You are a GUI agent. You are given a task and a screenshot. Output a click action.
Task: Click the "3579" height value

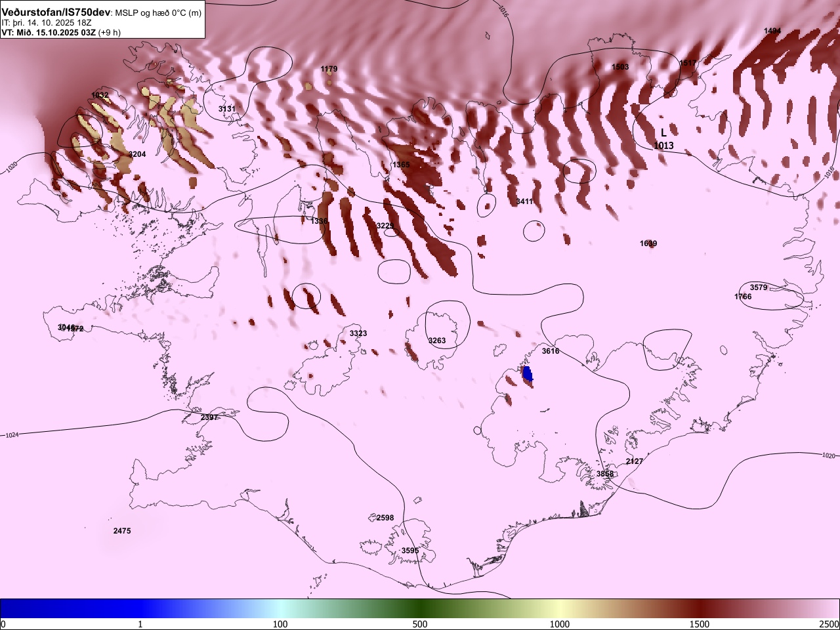(x=759, y=287)
